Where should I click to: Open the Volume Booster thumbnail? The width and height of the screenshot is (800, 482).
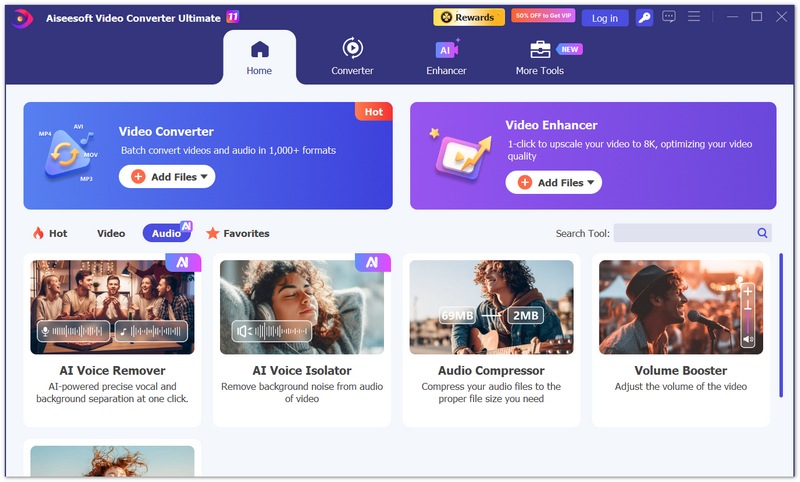(681, 307)
